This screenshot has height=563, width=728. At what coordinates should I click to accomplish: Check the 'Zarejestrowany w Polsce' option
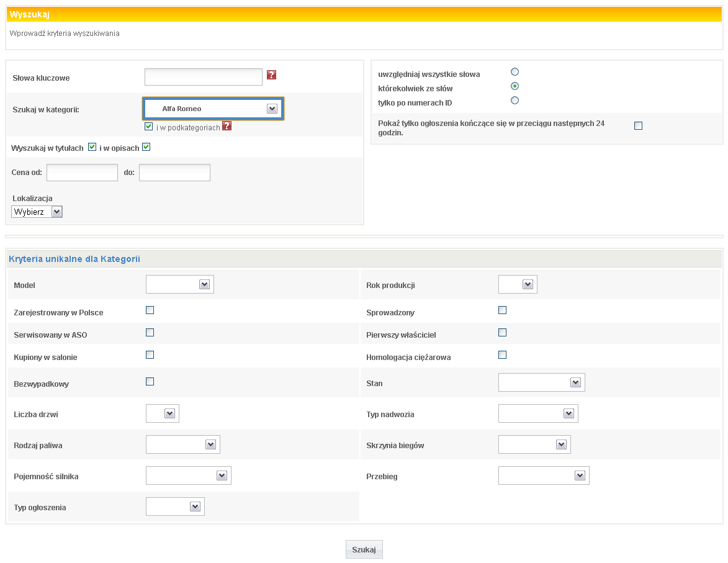(x=150, y=310)
